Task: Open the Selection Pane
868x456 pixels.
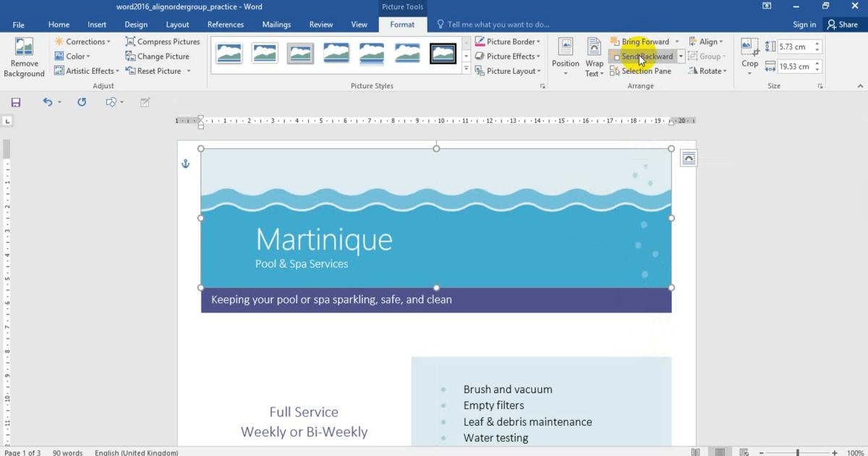Action: coord(640,71)
